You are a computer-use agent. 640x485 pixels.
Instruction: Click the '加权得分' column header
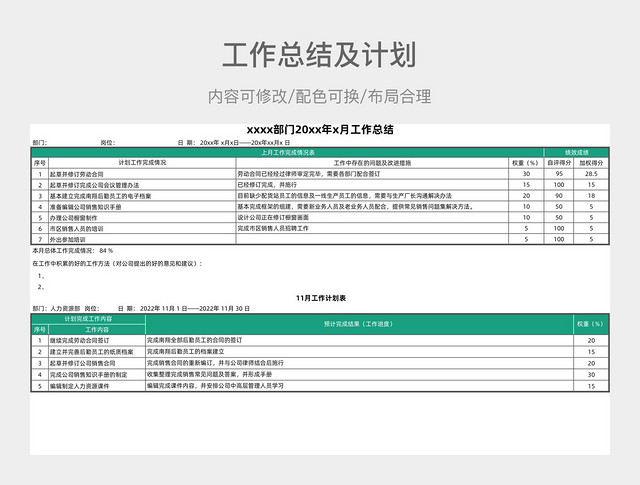[x=591, y=163]
